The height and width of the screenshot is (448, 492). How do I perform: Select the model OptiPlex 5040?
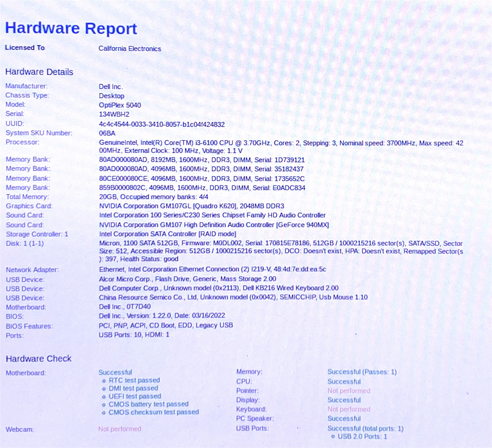(x=120, y=105)
